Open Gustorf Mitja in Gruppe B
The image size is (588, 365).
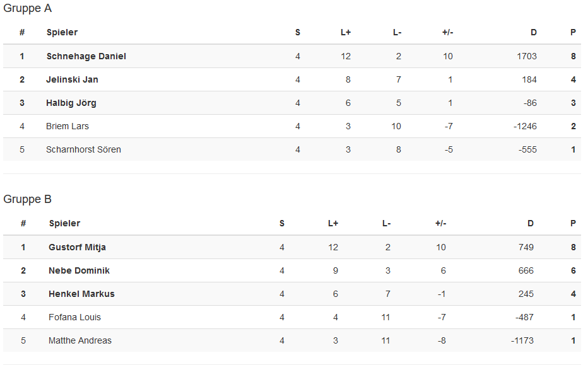pyautogui.click(x=77, y=247)
